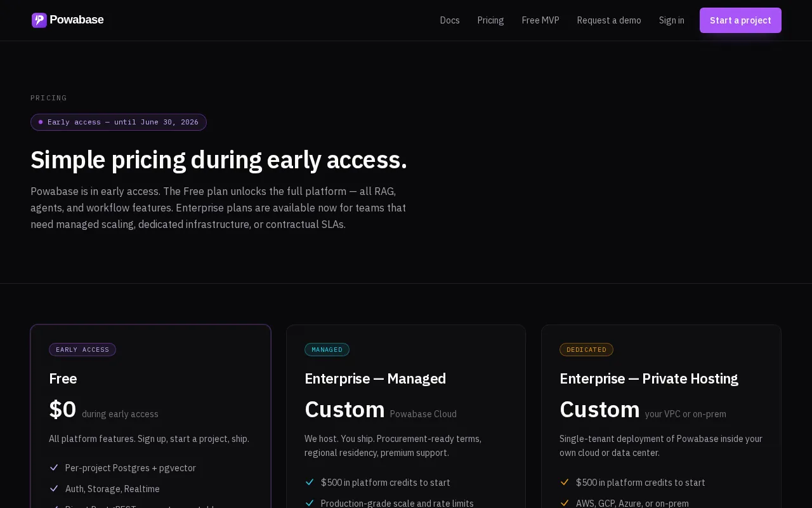The image size is (812, 508).
Task: Click the Start a project button
Action: (x=740, y=20)
